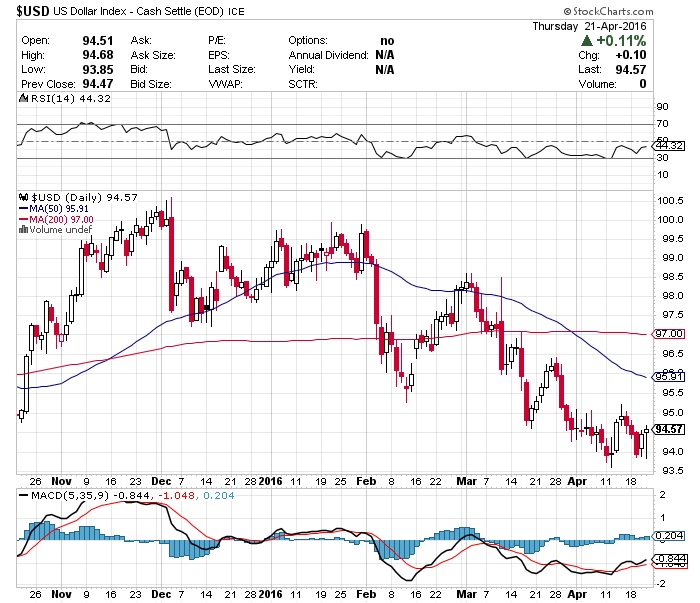Click the 100.5 label on price axis

670,200
